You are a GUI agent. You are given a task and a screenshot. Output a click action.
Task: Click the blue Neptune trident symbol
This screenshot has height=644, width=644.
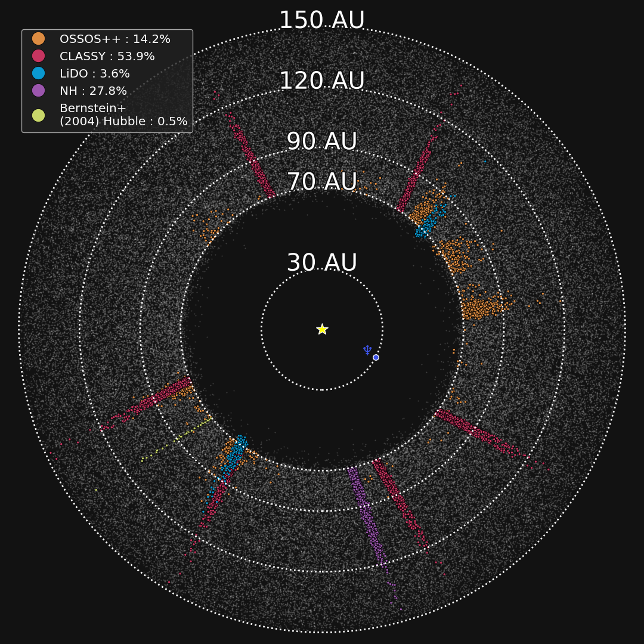pyautogui.click(x=367, y=350)
